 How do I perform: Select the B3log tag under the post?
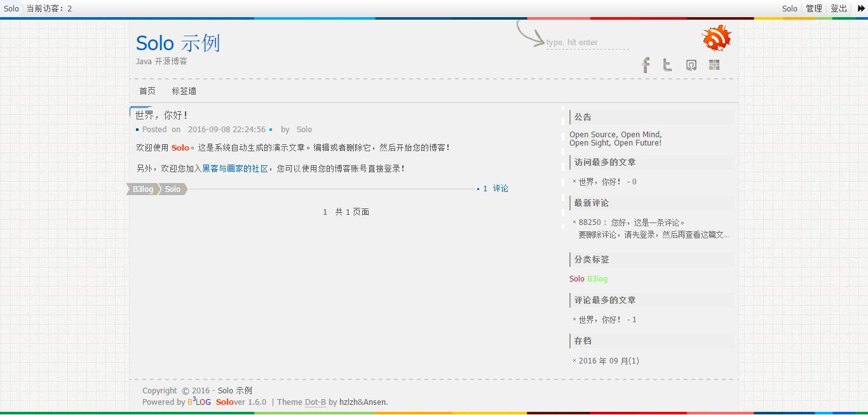(143, 189)
